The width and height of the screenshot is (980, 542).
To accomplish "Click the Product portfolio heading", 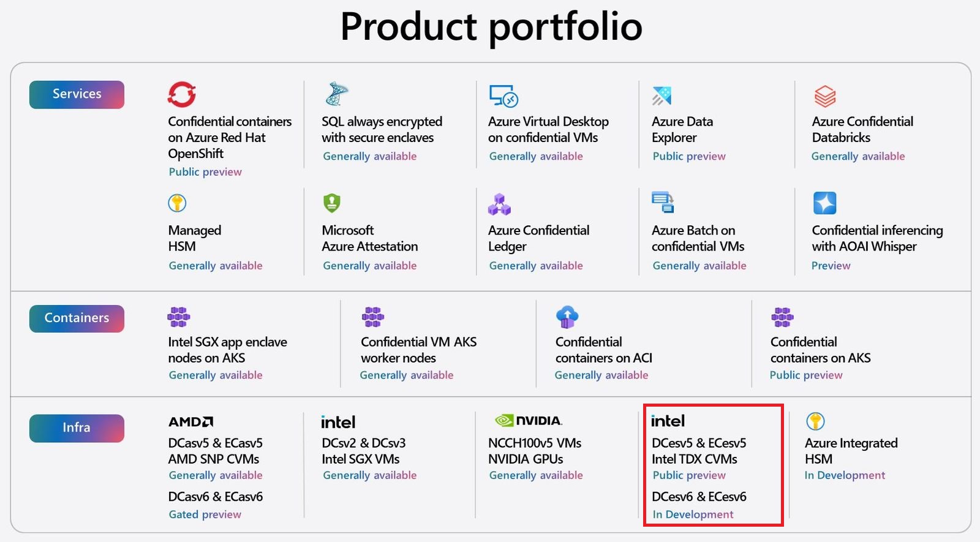I will click(491, 26).
